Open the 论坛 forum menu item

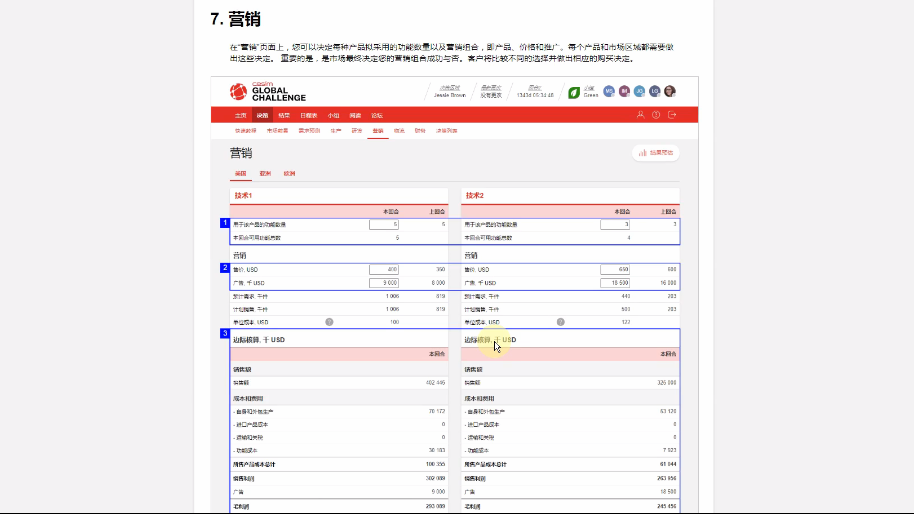[376, 115]
